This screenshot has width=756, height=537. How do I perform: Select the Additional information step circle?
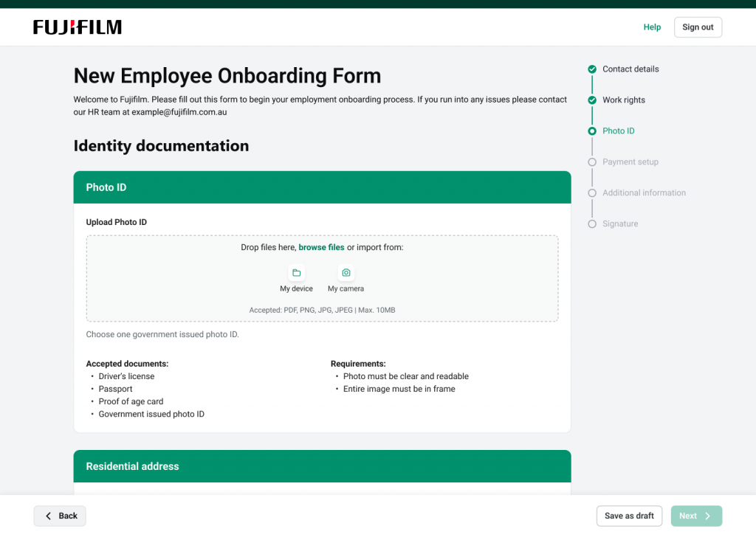pyautogui.click(x=591, y=193)
